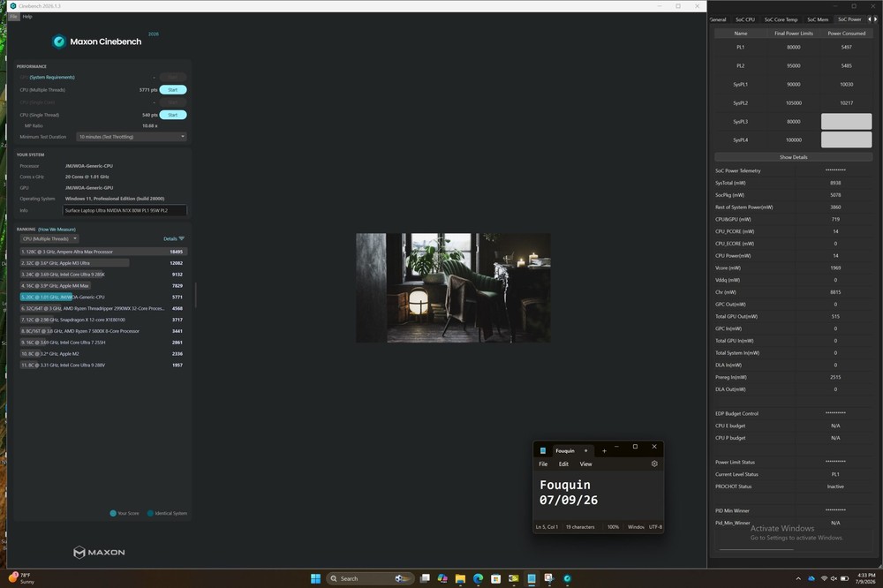Viewport: 883px width, 588px height.
Task: Close the unsaved Fouquin tab dot
Action: tap(585, 450)
